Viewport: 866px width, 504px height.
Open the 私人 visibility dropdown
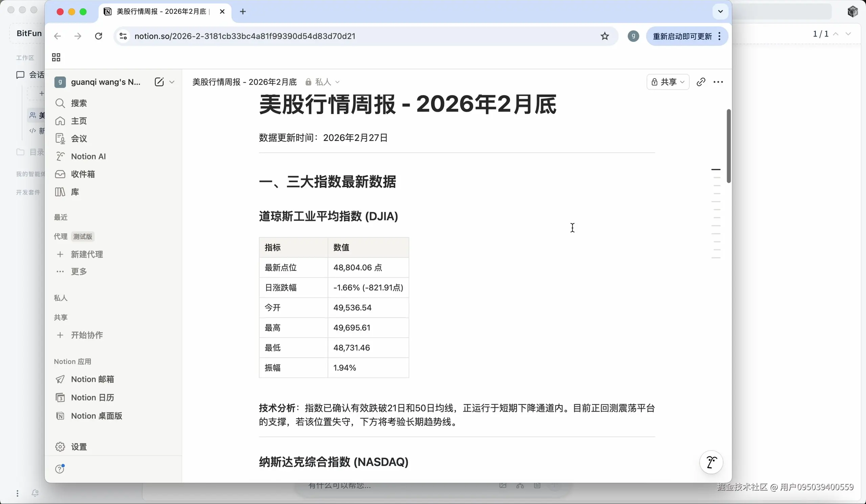coord(337,82)
